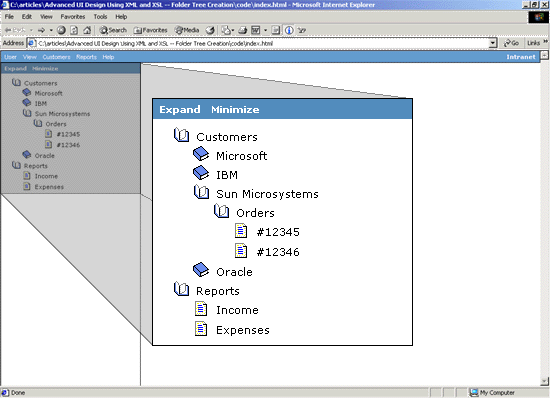Open the Favorites menu in menu bar
Image resolution: width=550 pixels, height=398 pixels.
point(73,16)
